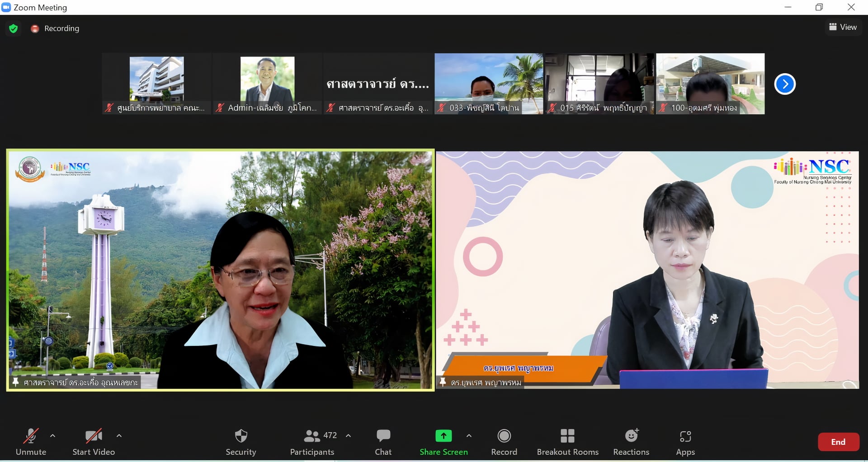The image size is (868, 462).
Task: Click the green encryption shield icon
Action: coord(14,28)
